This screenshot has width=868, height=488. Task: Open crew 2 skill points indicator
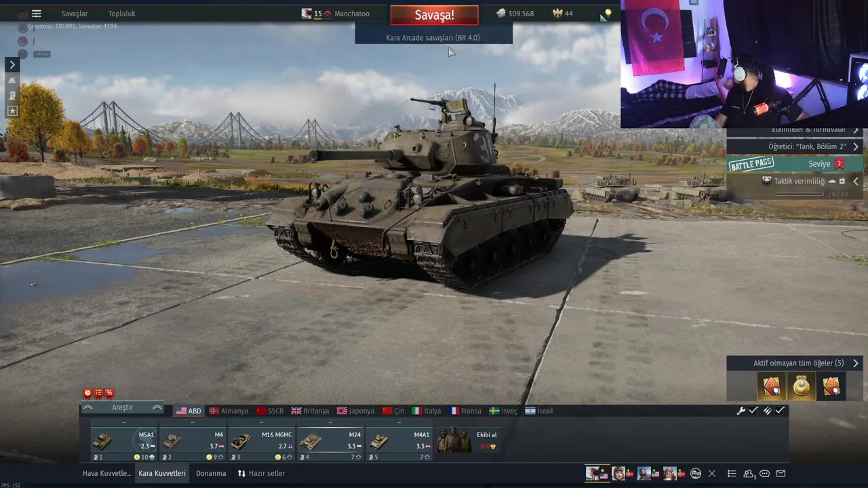coord(216,457)
